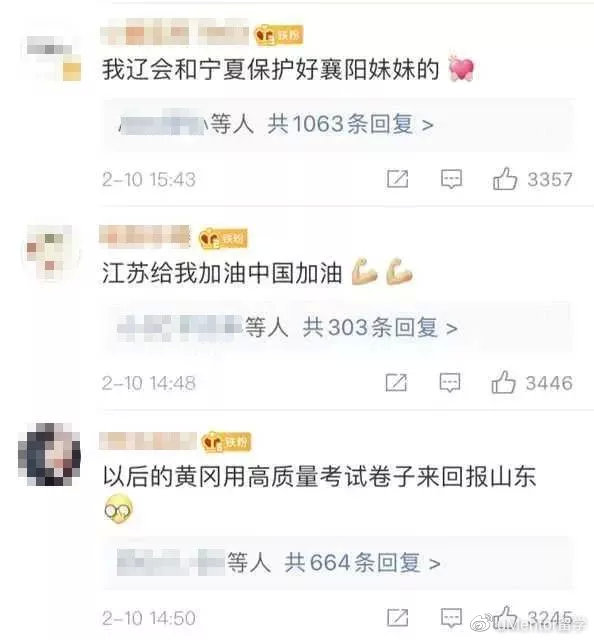The height and width of the screenshot is (640, 594).
Task: Open reply box for 江苏给我加油 comment
Action: [450, 382]
